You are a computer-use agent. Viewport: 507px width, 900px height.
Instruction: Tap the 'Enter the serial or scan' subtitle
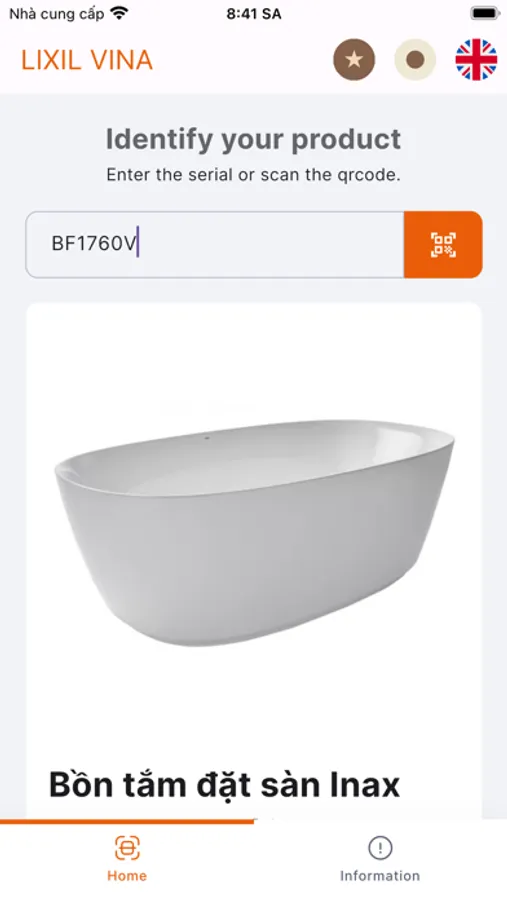point(253,175)
